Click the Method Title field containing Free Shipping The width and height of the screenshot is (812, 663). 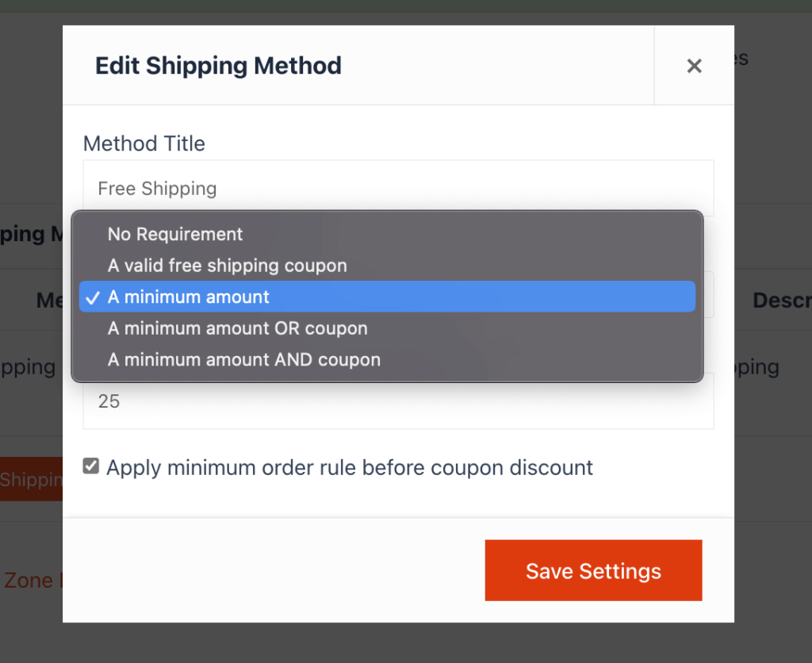click(x=397, y=189)
